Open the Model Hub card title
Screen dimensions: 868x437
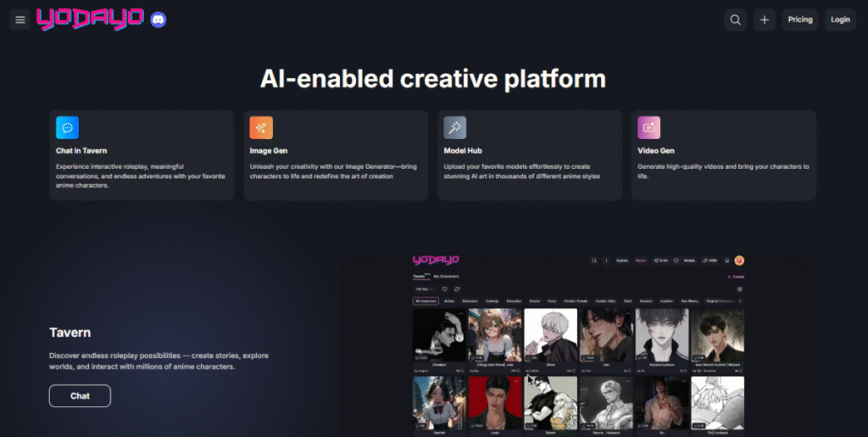pos(463,151)
